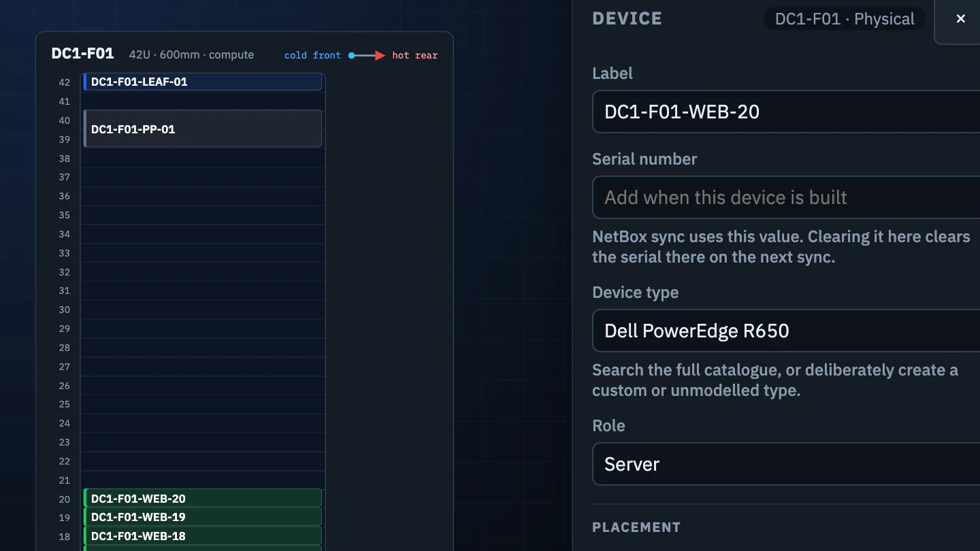Click rack unit number 39
980x551 pixels.
[x=65, y=139]
